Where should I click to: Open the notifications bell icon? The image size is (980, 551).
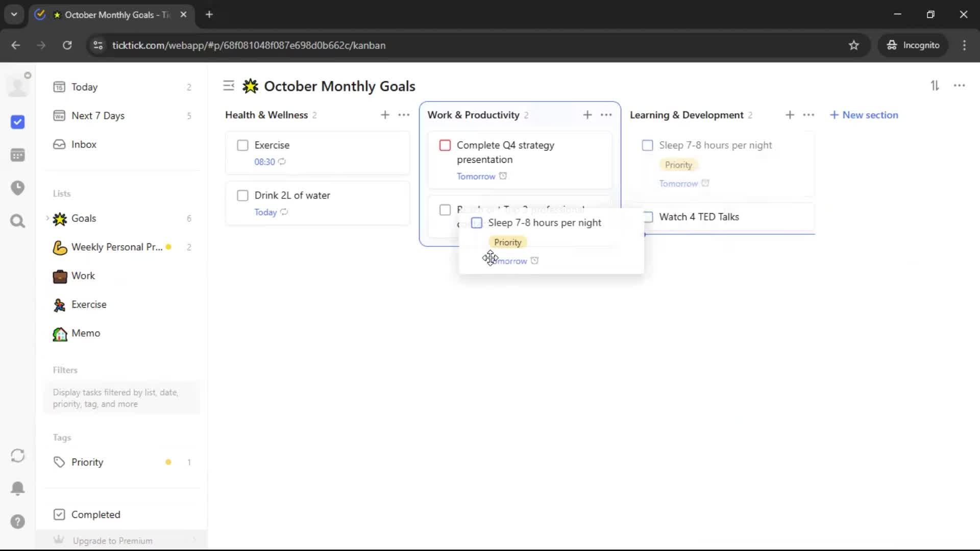17,488
